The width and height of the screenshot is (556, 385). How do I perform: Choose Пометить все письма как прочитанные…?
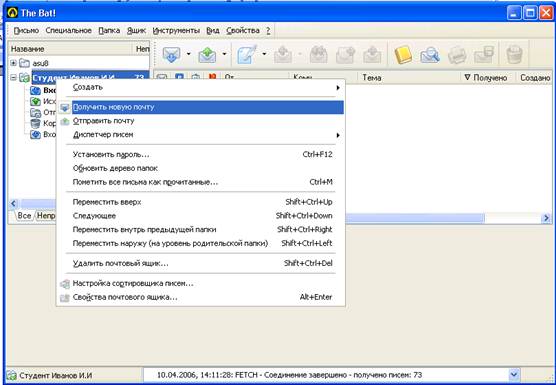pos(201,182)
